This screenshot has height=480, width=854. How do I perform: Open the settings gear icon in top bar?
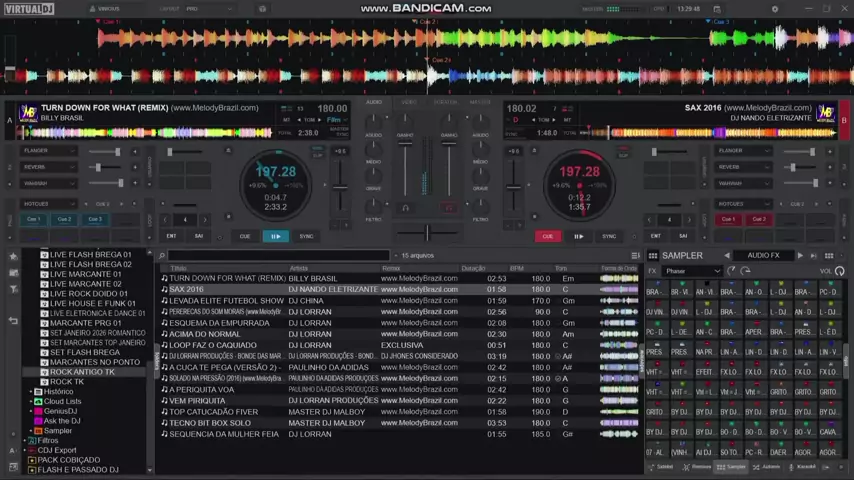pos(774,9)
